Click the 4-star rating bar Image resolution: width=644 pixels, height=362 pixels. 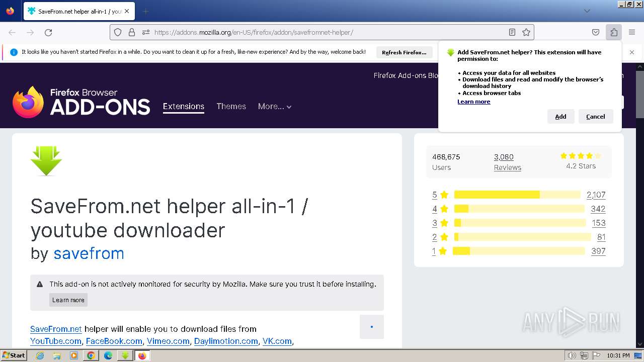[519, 209]
